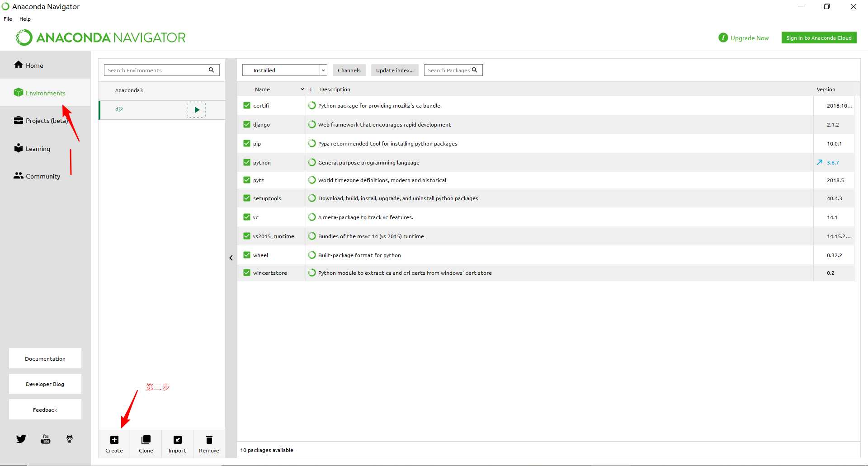Viewport: 868px width, 466px height.
Task: Click status circle icon for pytz
Action: (312, 180)
